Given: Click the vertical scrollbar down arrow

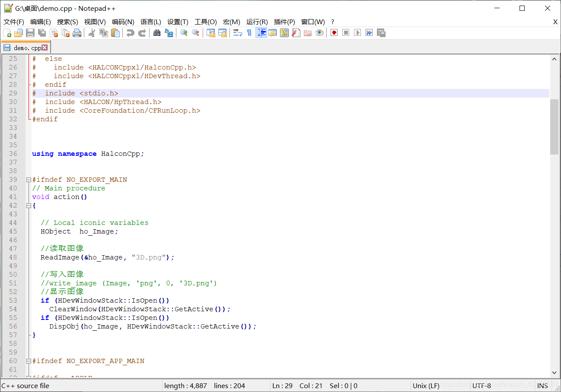Looking at the screenshot, I should pos(554,373).
